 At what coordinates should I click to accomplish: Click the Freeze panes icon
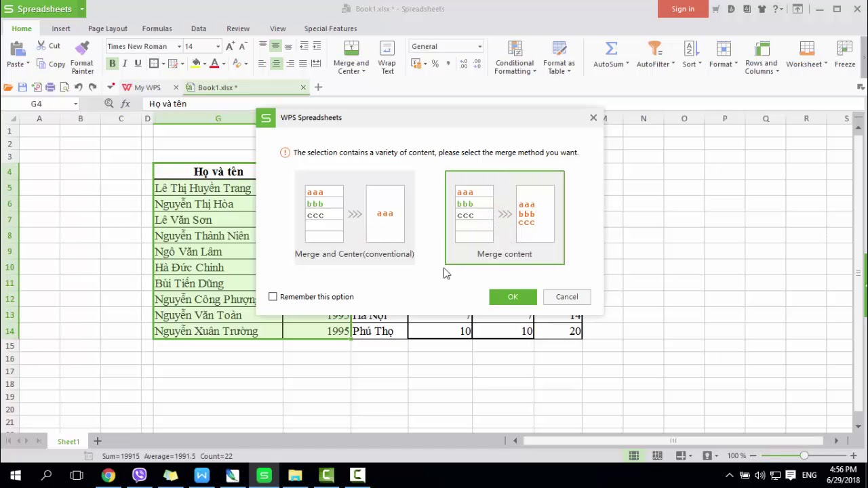point(844,49)
